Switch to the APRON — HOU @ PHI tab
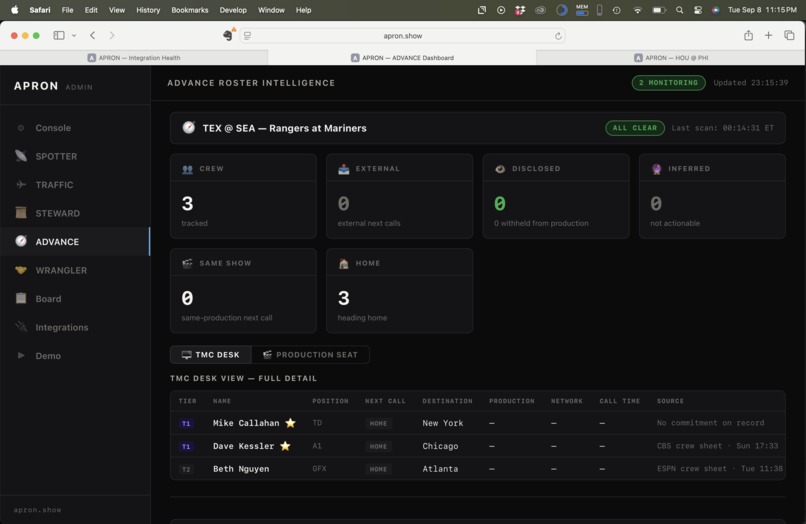This screenshot has width=806, height=524. coord(670,58)
